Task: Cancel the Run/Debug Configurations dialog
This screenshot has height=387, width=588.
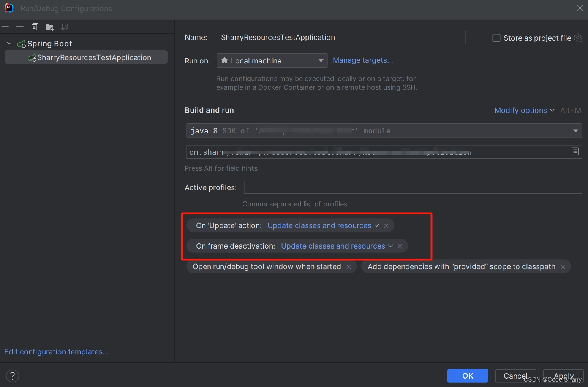Action: click(515, 376)
